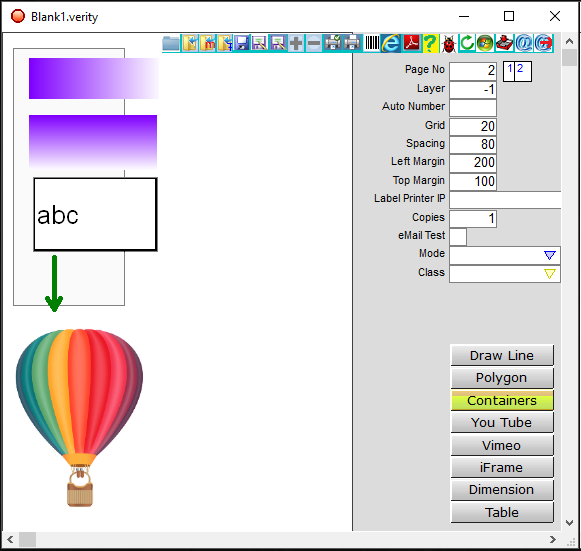Click the Table button
The width and height of the screenshot is (581, 551).
pos(502,512)
